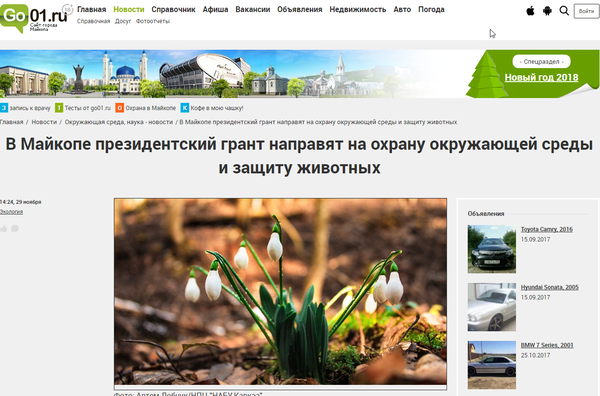The image size is (600, 396).
Task: Click the blue "К" coffee icon
Action: (x=185, y=108)
